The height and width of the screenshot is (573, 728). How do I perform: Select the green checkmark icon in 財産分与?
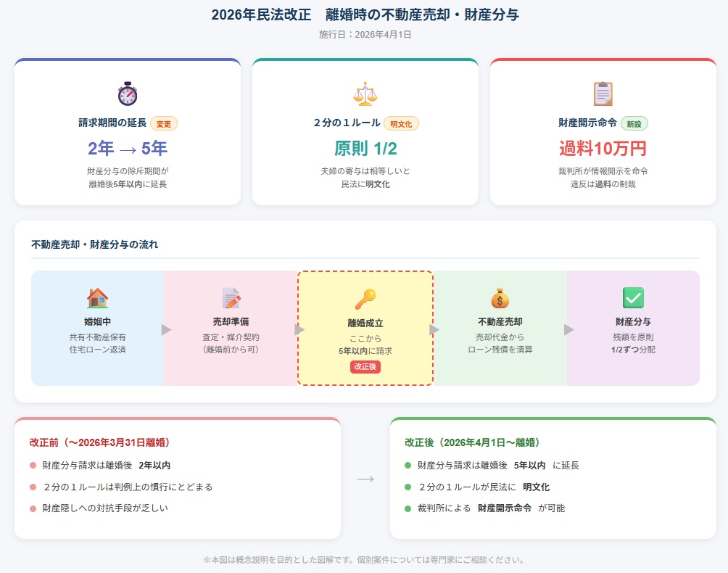point(632,297)
